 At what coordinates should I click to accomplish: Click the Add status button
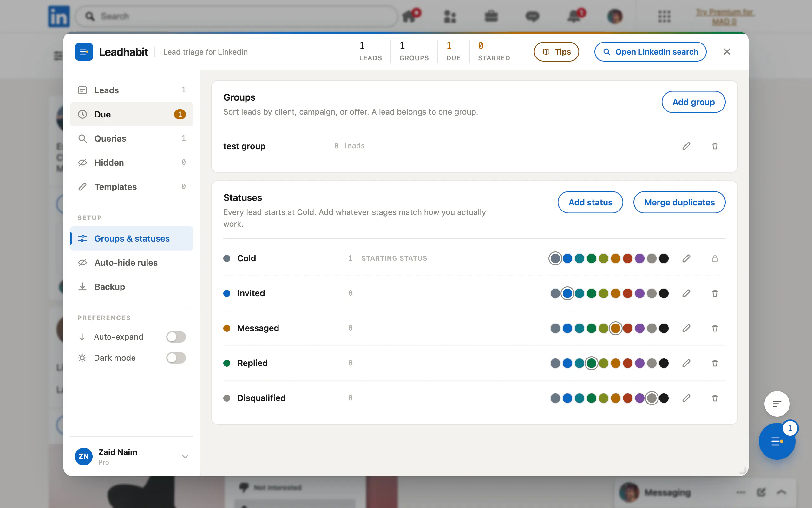point(590,202)
